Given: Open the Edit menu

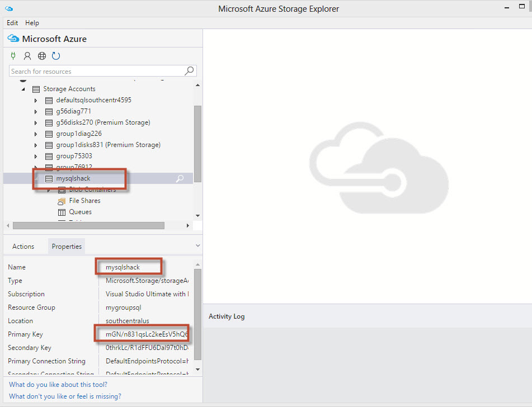Looking at the screenshot, I should [x=12, y=23].
